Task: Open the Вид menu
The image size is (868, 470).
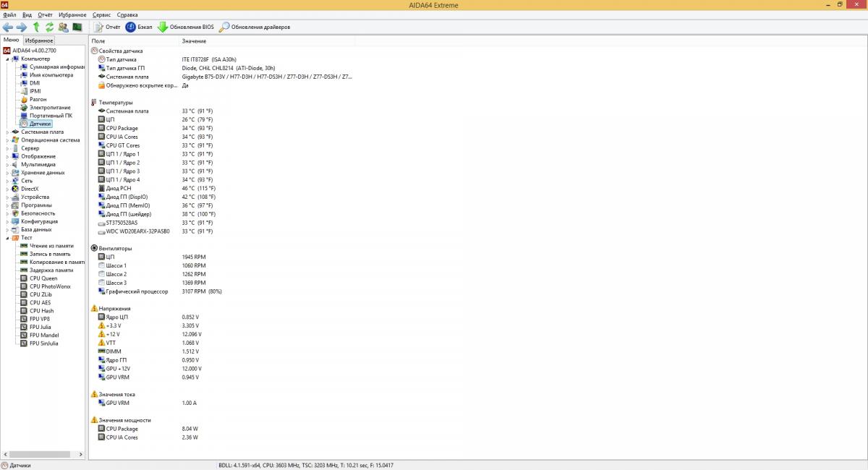Action: click(x=27, y=14)
